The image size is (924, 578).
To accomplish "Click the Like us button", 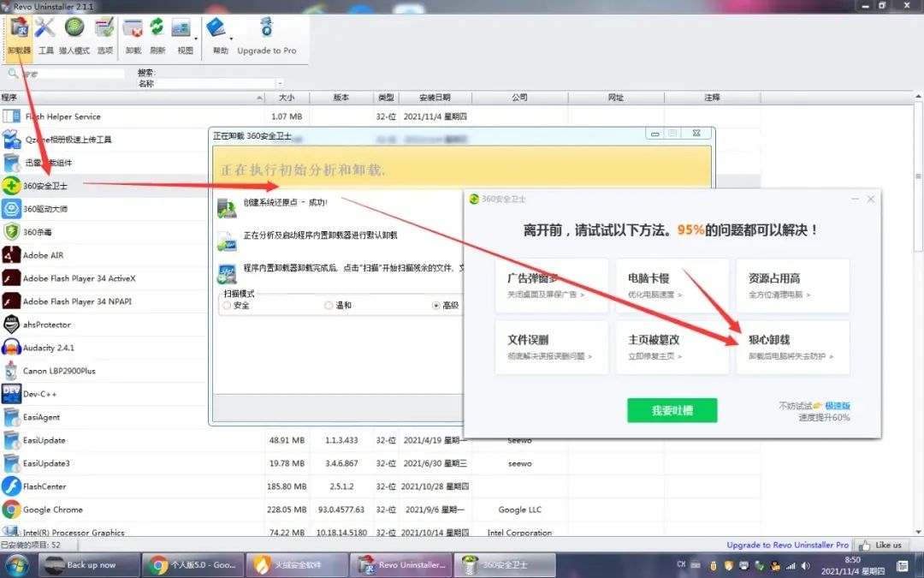I will [x=880, y=545].
